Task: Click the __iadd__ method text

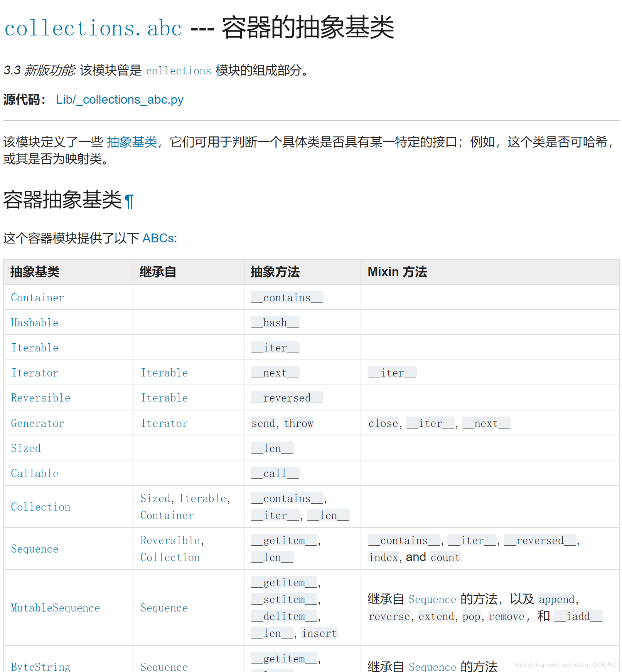Action: (578, 616)
